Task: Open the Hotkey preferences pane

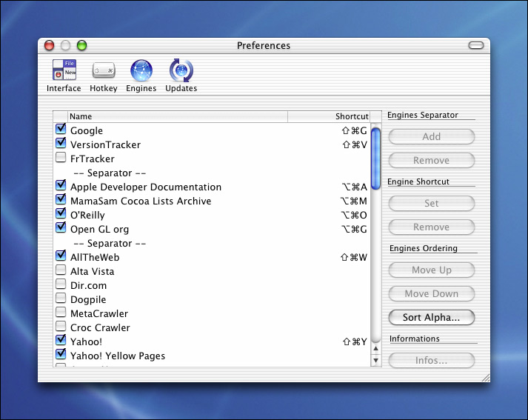Action: pyautogui.click(x=104, y=76)
